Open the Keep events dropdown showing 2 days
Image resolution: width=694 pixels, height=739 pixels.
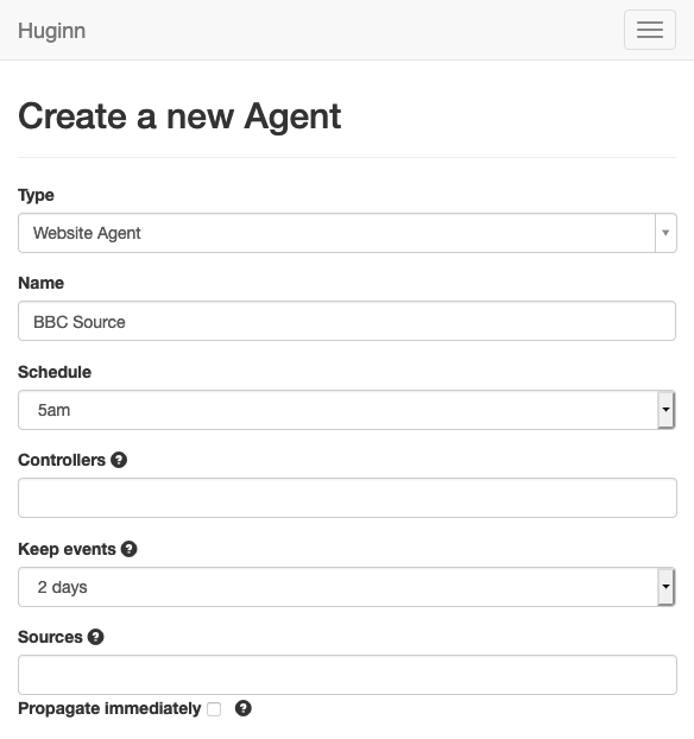pyautogui.click(x=346, y=587)
